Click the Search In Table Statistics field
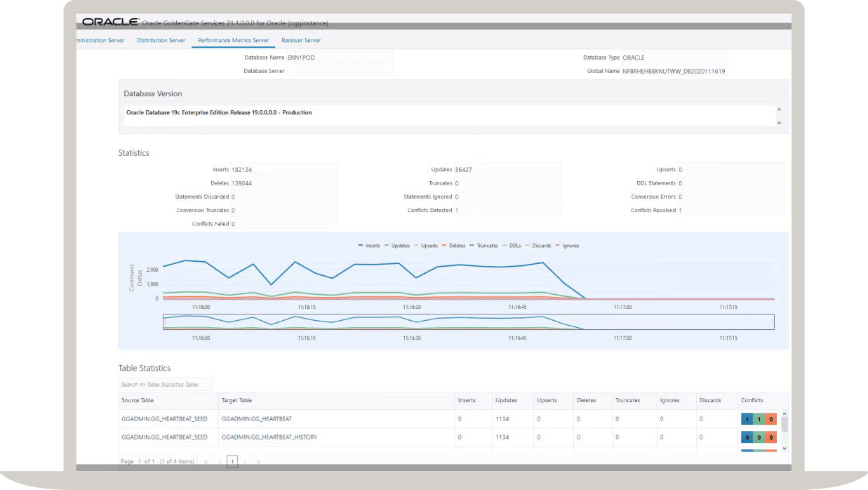Screen dimensions: 868x490 166,385
